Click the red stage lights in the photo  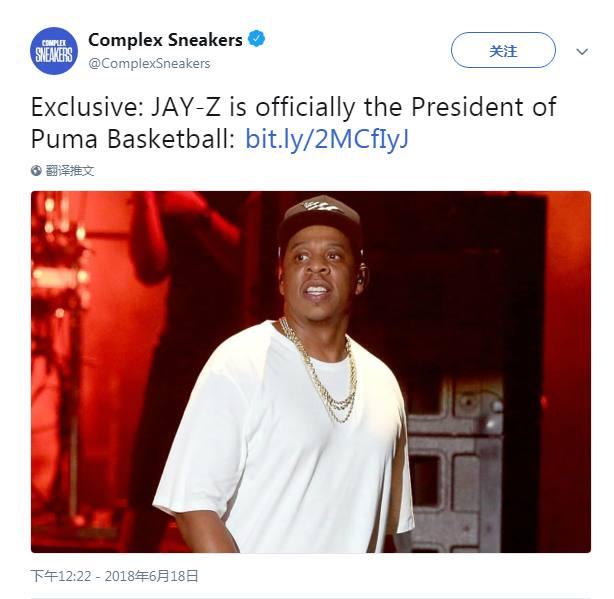click(x=61, y=254)
